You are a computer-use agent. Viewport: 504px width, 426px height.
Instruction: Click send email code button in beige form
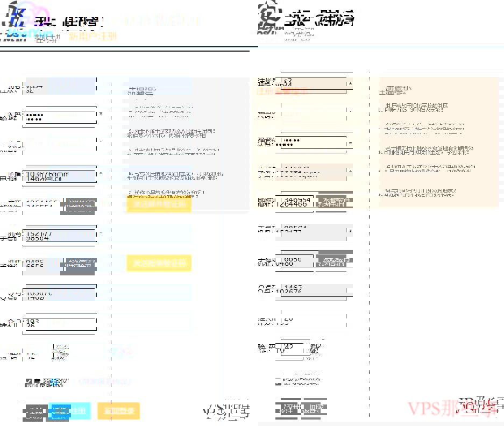[x=334, y=202]
